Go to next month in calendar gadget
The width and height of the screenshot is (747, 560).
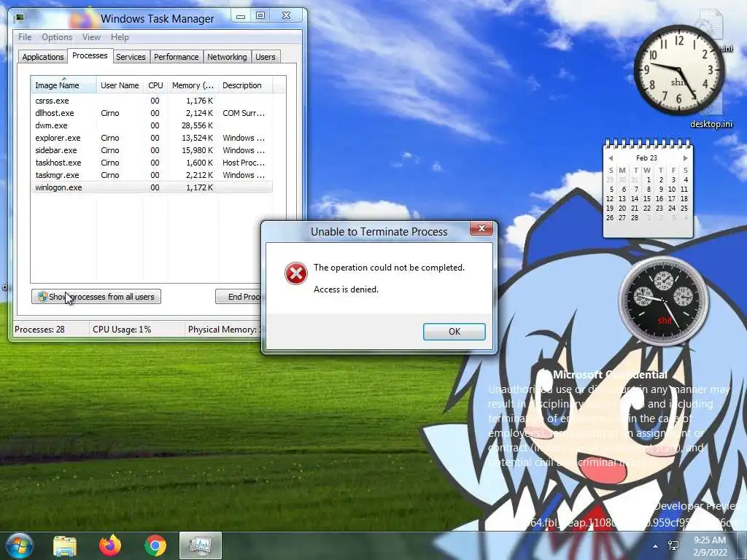coord(685,158)
